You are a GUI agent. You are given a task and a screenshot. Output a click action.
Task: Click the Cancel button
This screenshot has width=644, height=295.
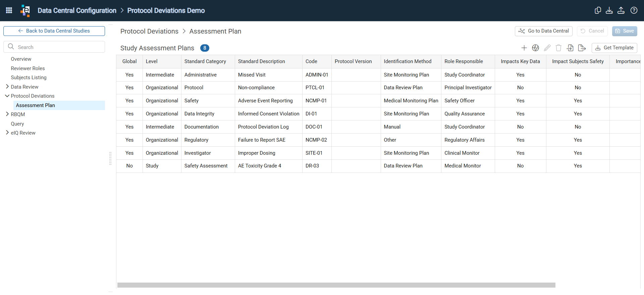(x=592, y=31)
